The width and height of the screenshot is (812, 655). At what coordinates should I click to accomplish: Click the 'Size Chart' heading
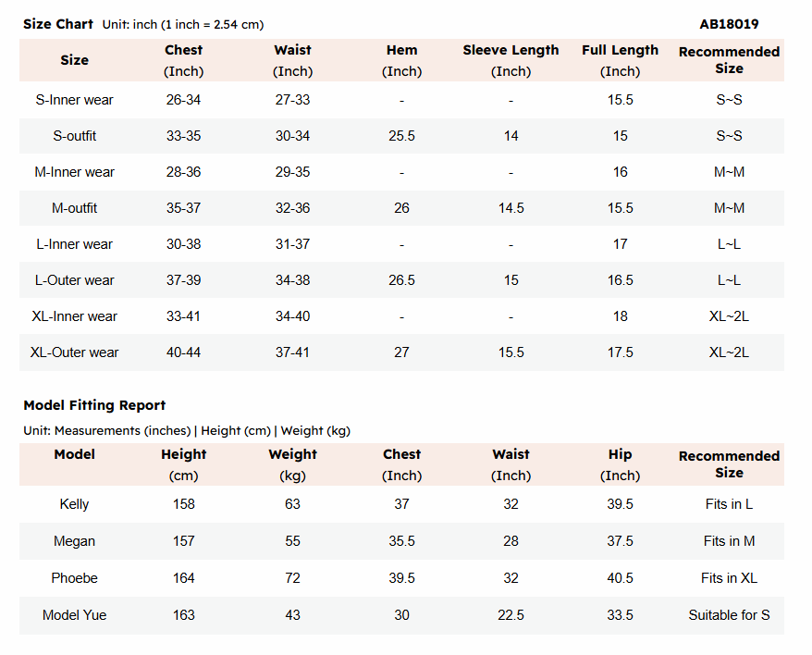(x=58, y=24)
